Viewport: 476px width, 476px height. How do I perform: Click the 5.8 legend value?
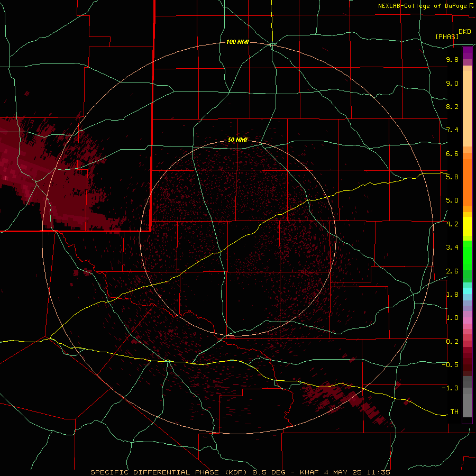pos(452,177)
